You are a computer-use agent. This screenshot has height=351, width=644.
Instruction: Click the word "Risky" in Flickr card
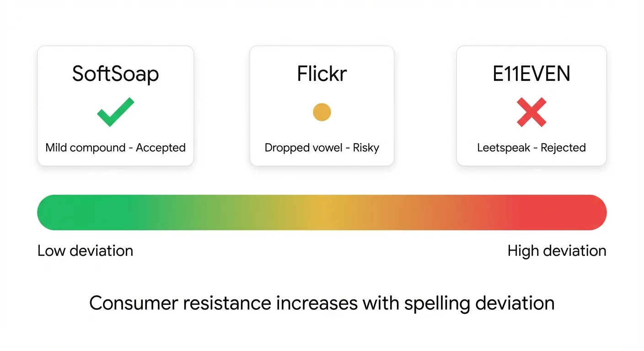[x=365, y=148]
